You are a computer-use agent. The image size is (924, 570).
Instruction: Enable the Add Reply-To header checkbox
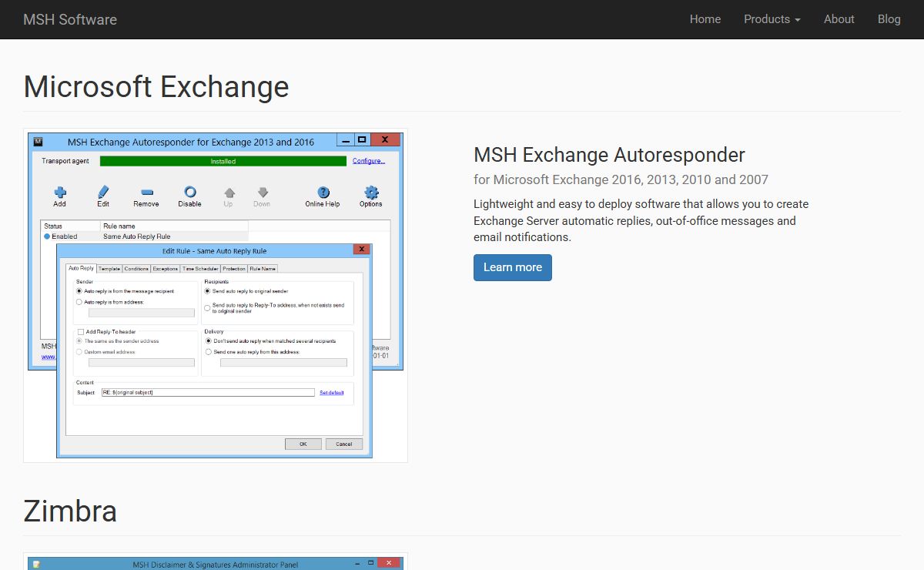[x=81, y=332]
